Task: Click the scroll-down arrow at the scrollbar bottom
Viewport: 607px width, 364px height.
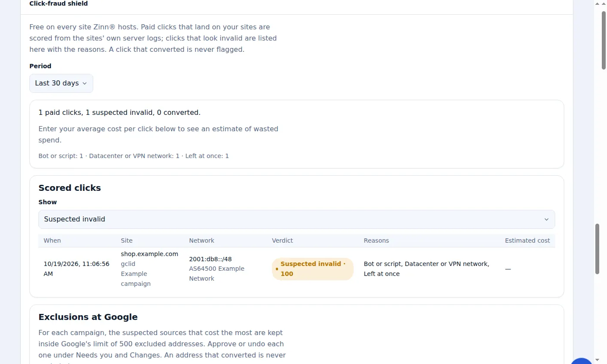Action: [x=597, y=360]
